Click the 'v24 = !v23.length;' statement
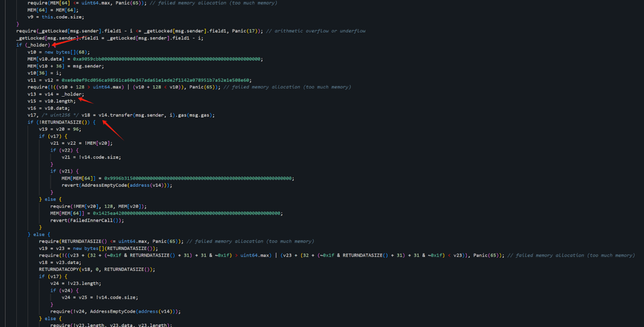644x327 pixels. tap(76, 283)
